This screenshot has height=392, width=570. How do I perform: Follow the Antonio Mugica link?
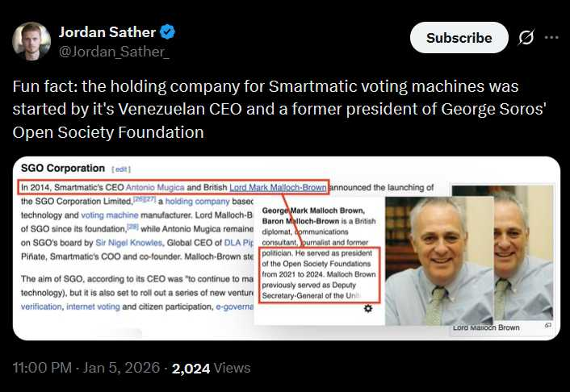(155, 188)
